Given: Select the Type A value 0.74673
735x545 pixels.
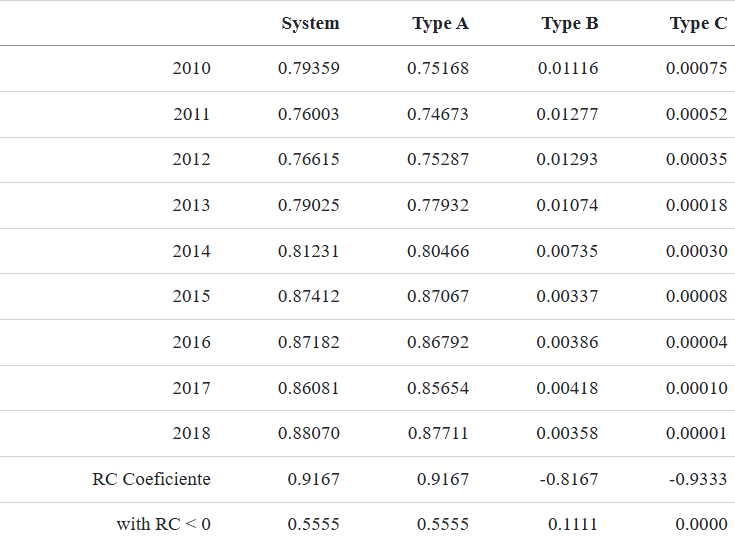Looking at the screenshot, I should [x=438, y=114].
